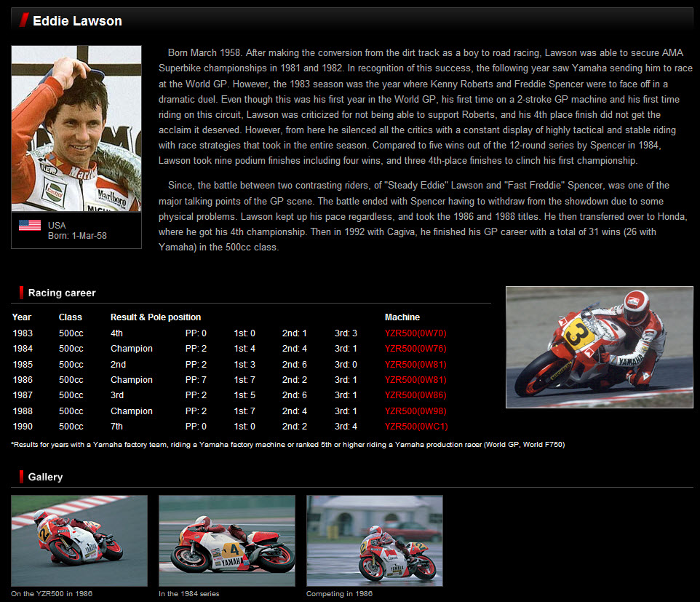
Task: Click the year cell '1986'
Action: tap(23, 379)
